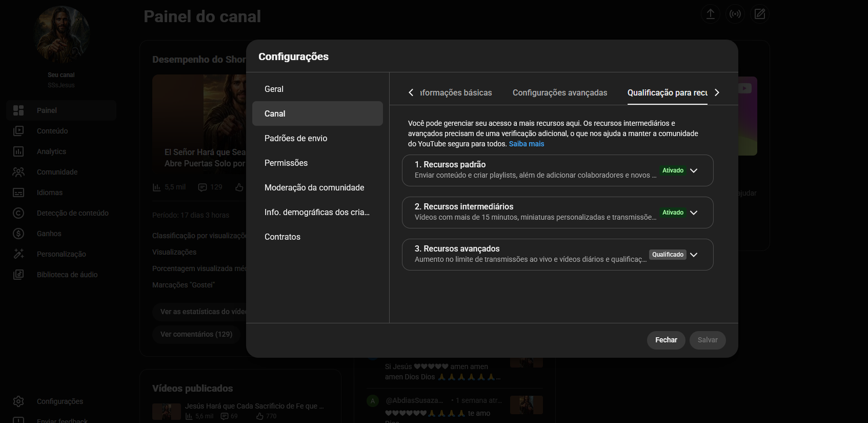Start a live stream with the broadcast icon

tap(735, 14)
